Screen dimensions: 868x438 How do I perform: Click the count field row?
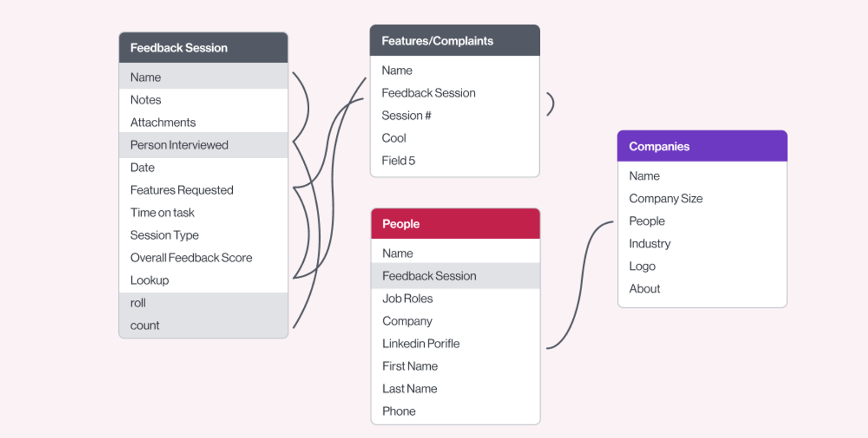click(203, 326)
